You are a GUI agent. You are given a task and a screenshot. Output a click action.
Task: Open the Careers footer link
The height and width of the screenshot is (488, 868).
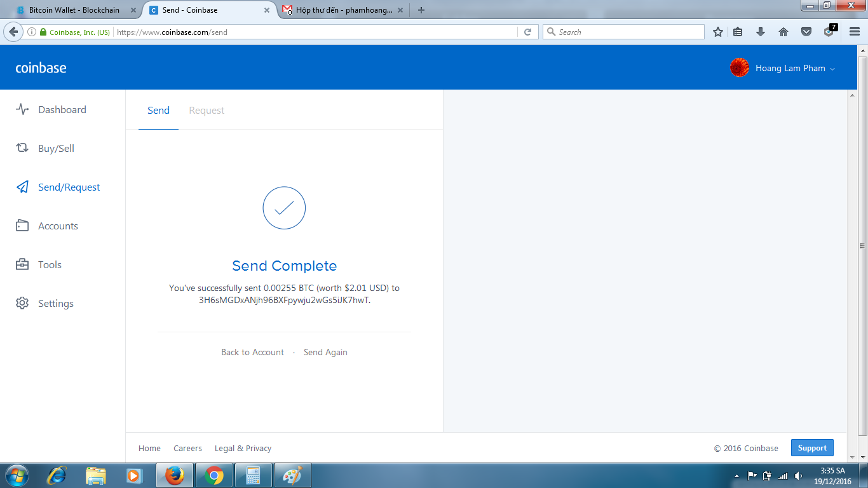(x=187, y=448)
